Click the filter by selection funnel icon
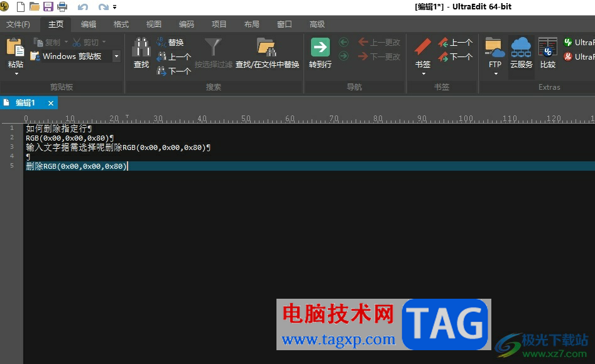This screenshot has width=595, height=364. 213,47
